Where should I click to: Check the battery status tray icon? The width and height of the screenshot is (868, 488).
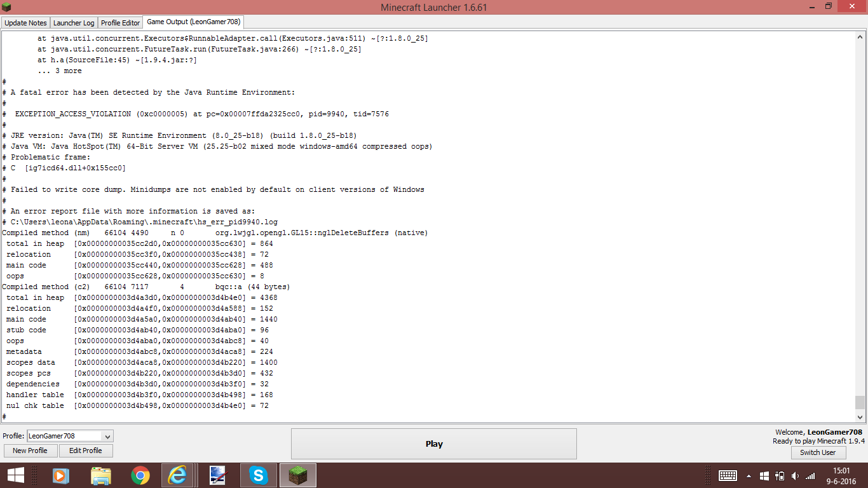[780, 475]
